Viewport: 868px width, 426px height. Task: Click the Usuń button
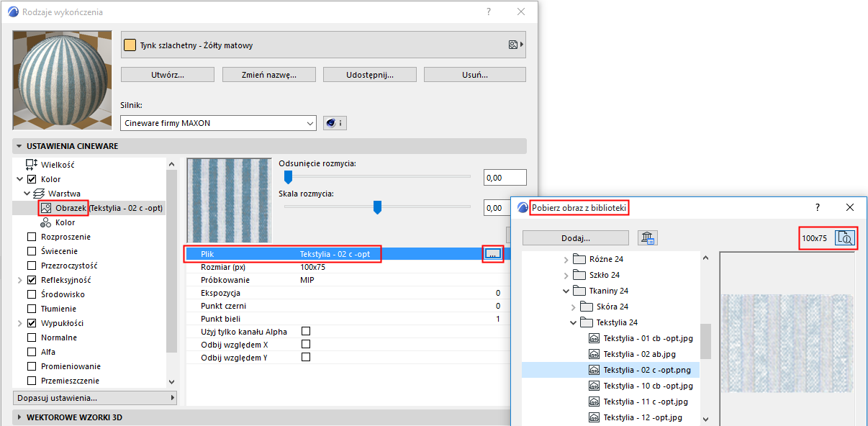pyautogui.click(x=475, y=74)
